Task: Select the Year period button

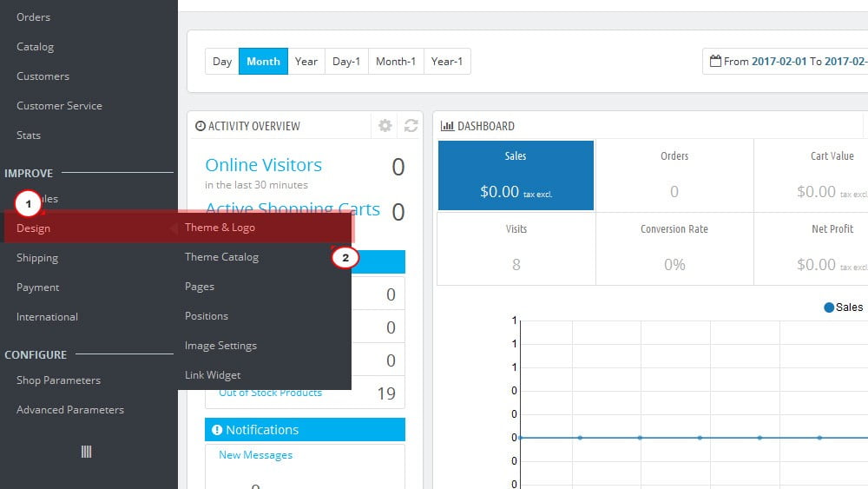Action: tap(306, 62)
